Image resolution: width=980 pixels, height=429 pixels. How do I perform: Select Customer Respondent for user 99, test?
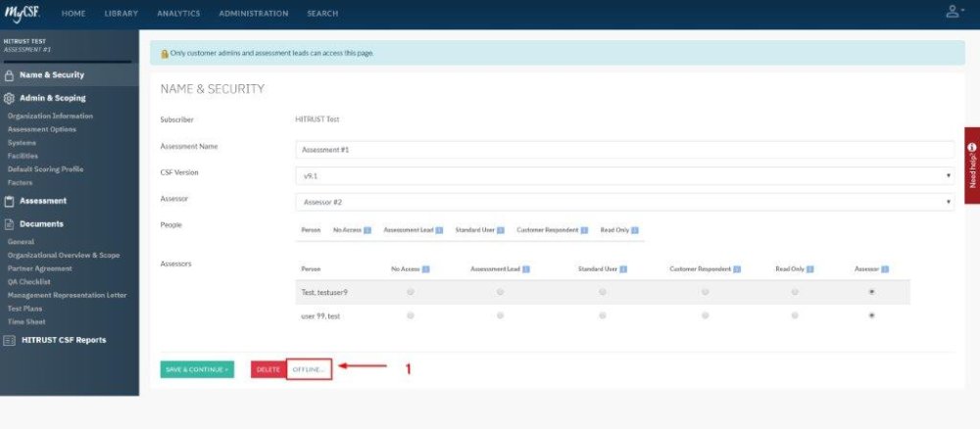click(705, 316)
